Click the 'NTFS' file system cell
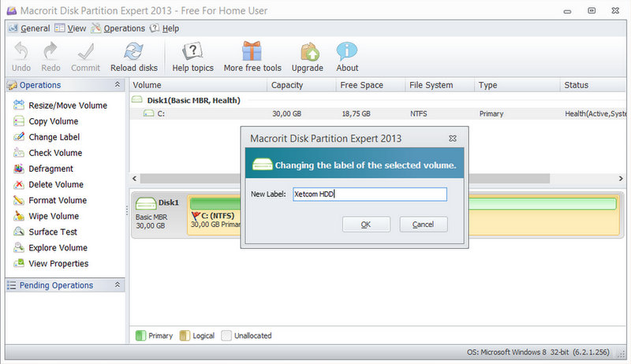The height and width of the screenshot is (364, 631). pyautogui.click(x=419, y=113)
